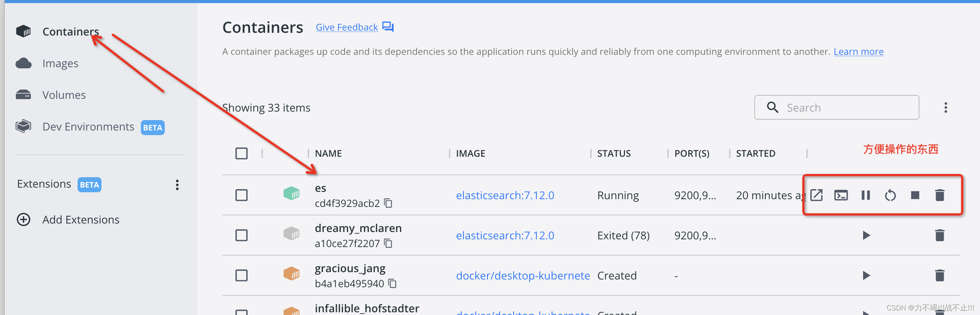Screen dimensions: 980x315
Task: Click the orange gracious_jang container icon
Action: 292,274
